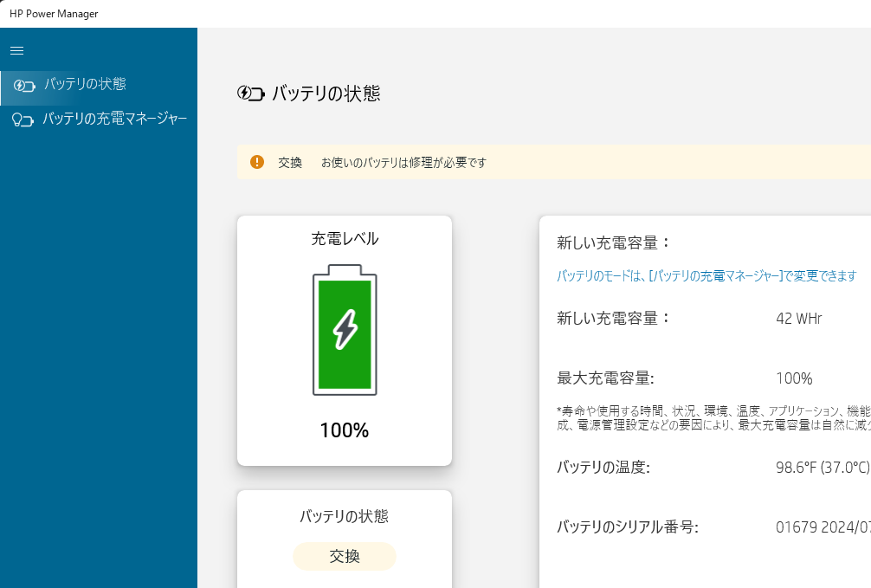Select バッテリの状態 in the sidebar

[x=85, y=84]
